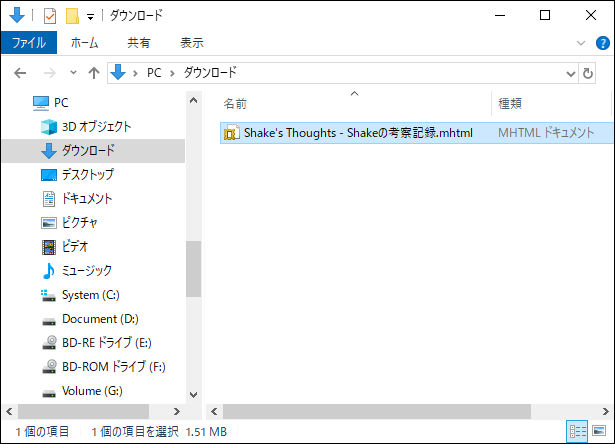Screen dimensions: 615x444
Task: Switch to the 表示 ribbon tab
Action: point(192,42)
